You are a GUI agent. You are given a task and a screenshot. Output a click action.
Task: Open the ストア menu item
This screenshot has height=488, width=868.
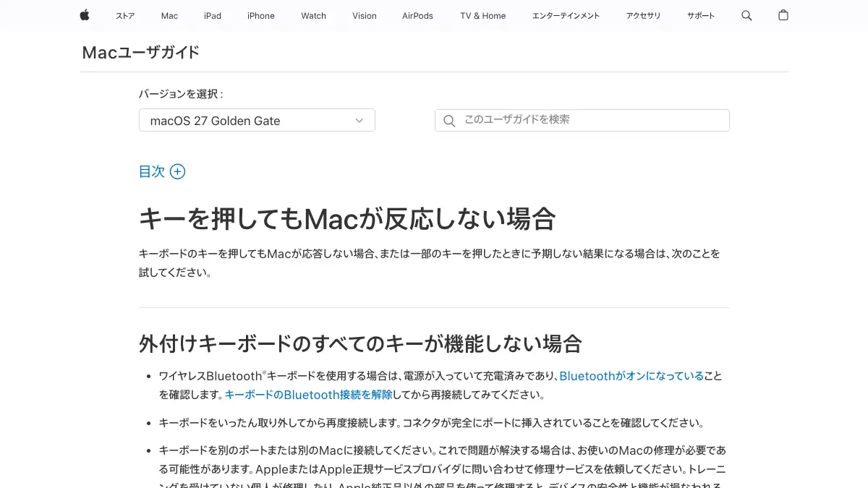click(125, 16)
